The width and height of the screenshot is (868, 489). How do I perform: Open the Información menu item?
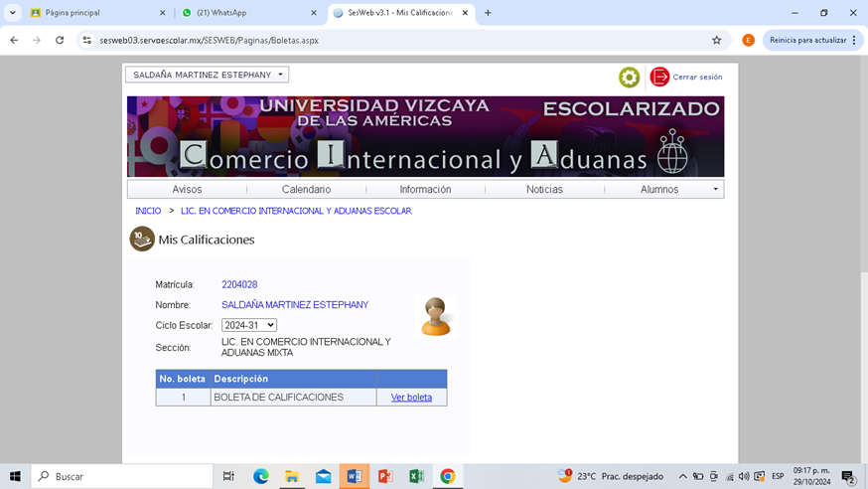click(x=425, y=190)
